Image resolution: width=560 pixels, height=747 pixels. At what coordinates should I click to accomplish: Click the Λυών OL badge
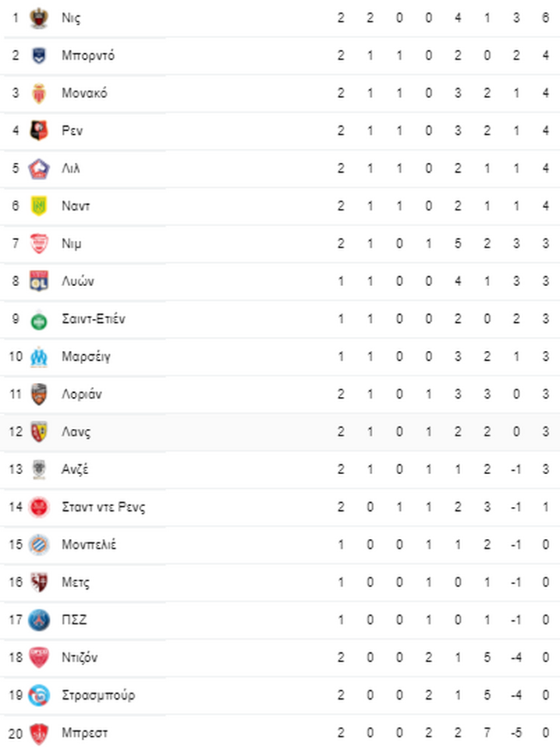(39, 281)
